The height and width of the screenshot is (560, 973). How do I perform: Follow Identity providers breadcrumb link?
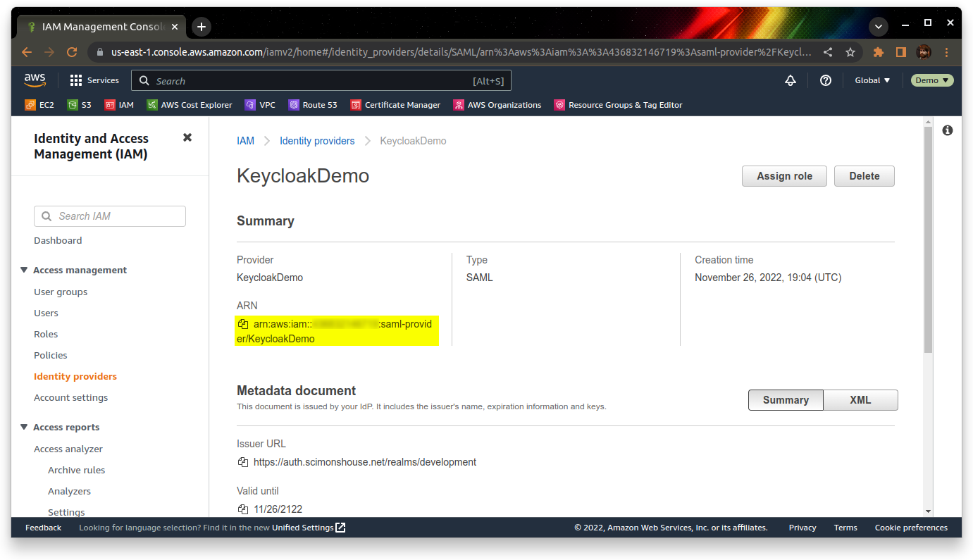click(x=317, y=141)
